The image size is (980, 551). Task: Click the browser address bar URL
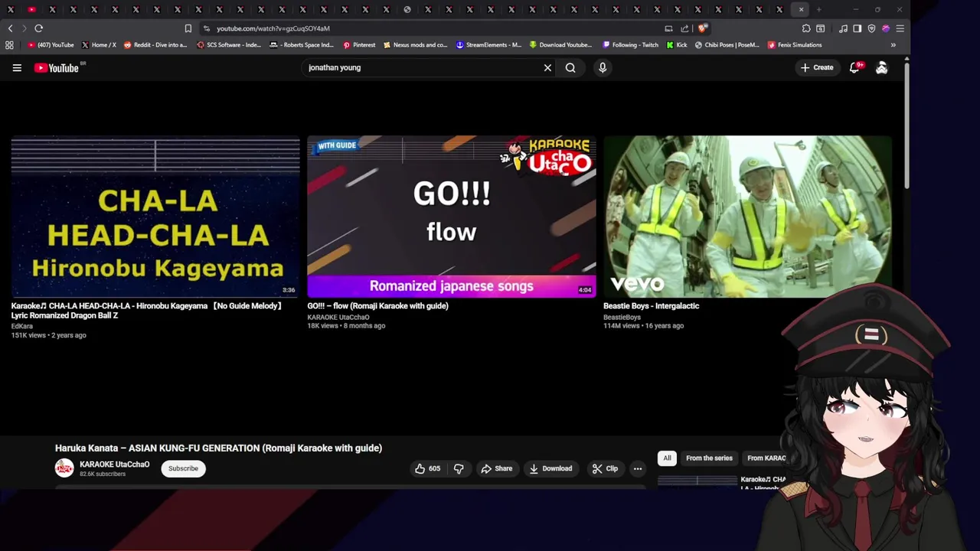click(x=273, y=28)
